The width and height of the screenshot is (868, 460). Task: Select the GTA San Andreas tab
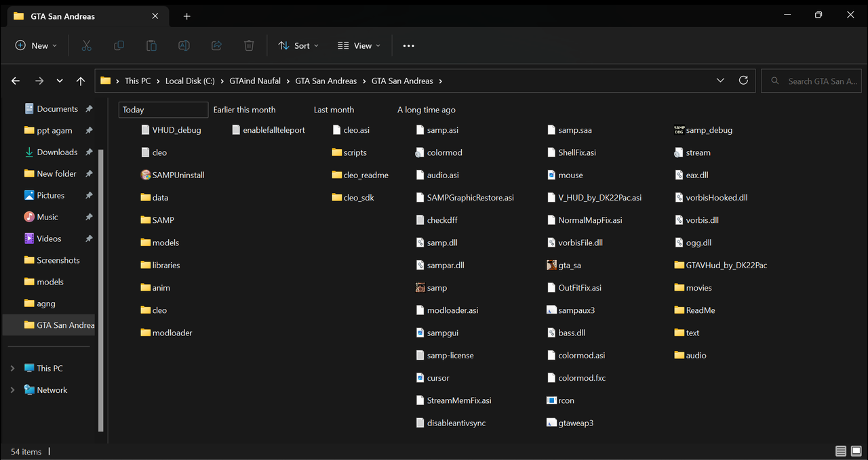pyautogui.click(x=86, y=16)
